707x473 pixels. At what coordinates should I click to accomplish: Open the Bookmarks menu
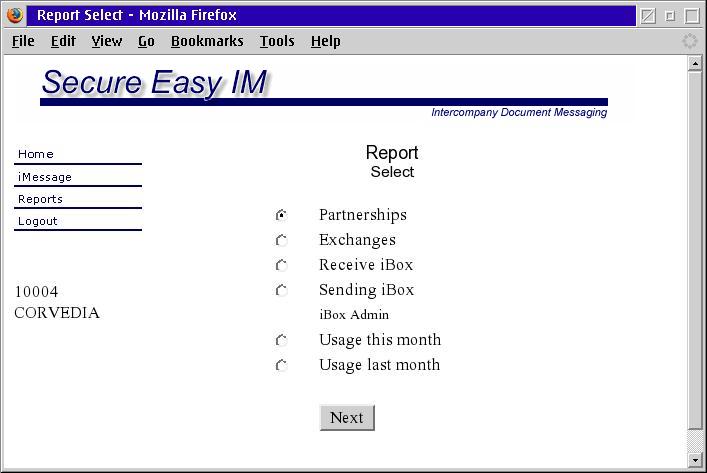click(207, 41)
